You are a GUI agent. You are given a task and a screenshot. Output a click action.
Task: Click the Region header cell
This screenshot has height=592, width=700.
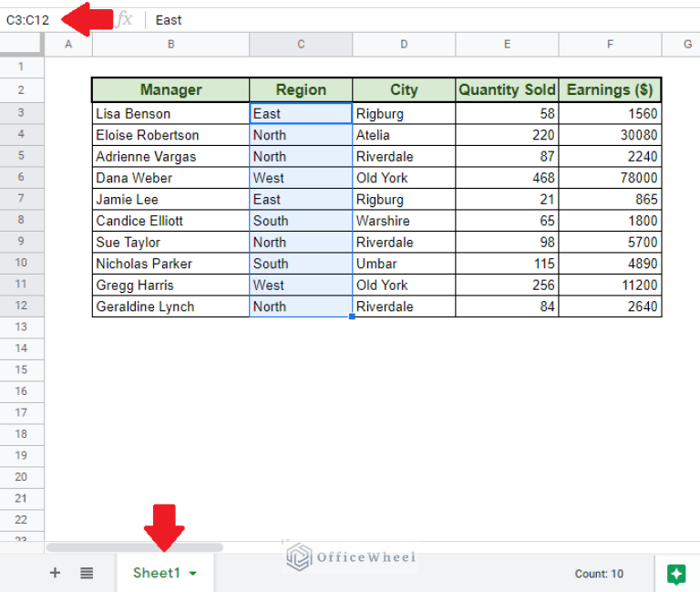tap(301, 89)
